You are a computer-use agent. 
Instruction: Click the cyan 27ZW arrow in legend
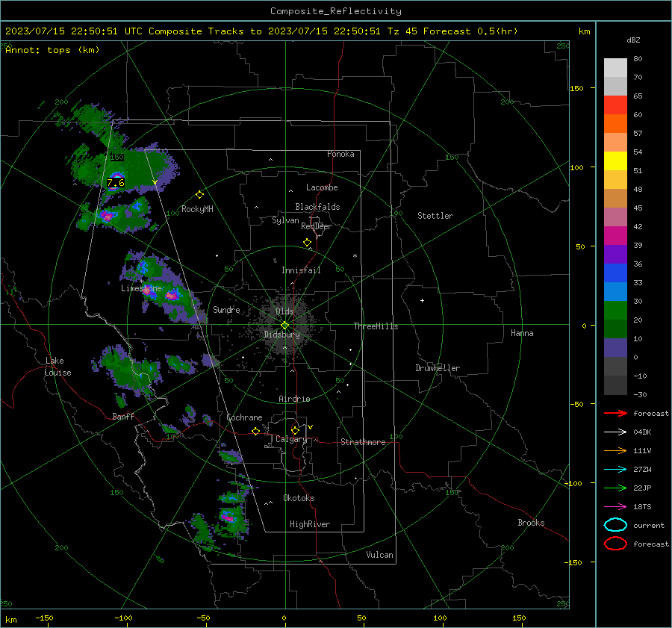[615, 470]
